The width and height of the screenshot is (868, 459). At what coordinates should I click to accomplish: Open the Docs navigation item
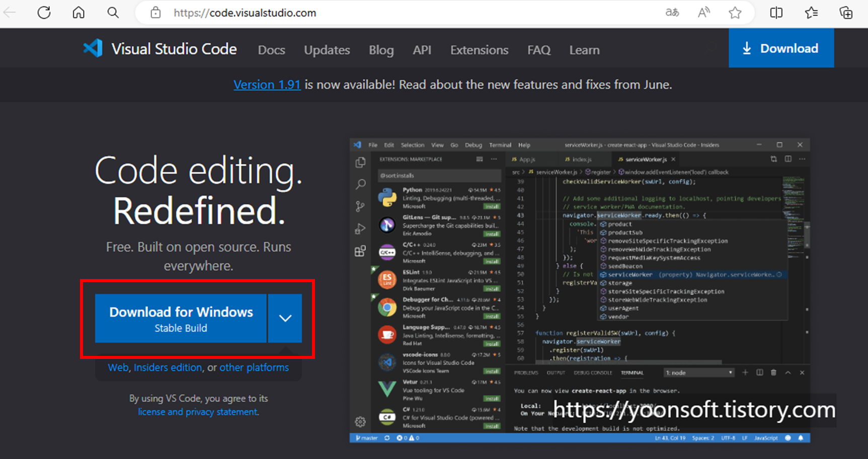271,50
